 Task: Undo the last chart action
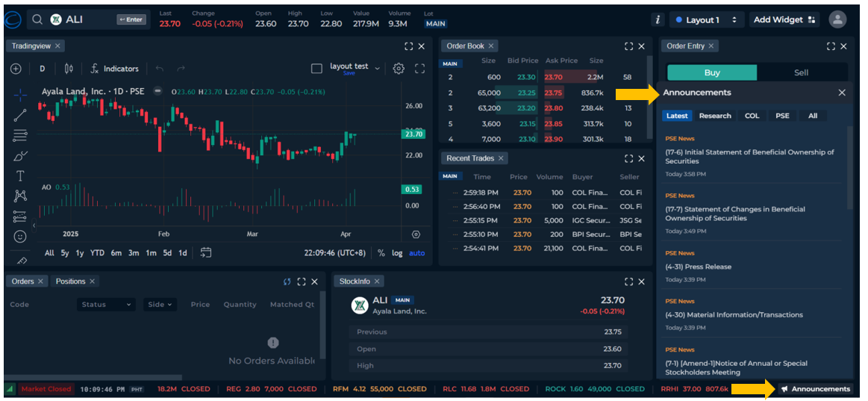[x=160, y=69]
